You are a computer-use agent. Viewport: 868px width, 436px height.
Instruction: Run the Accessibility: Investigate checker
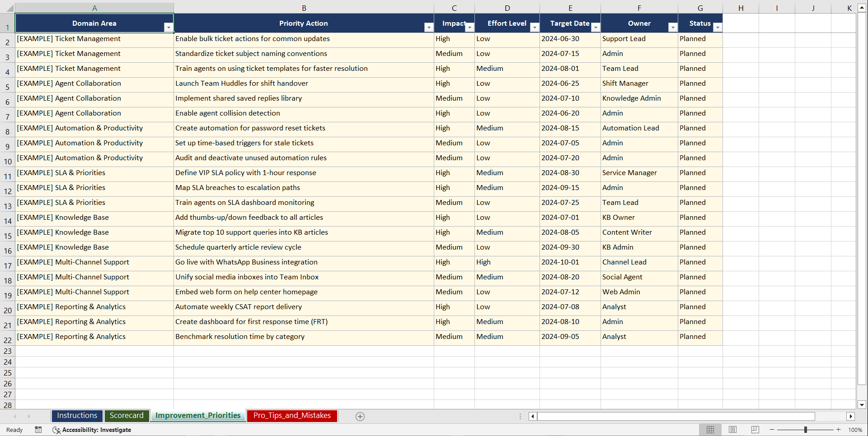tap(92, 430)
